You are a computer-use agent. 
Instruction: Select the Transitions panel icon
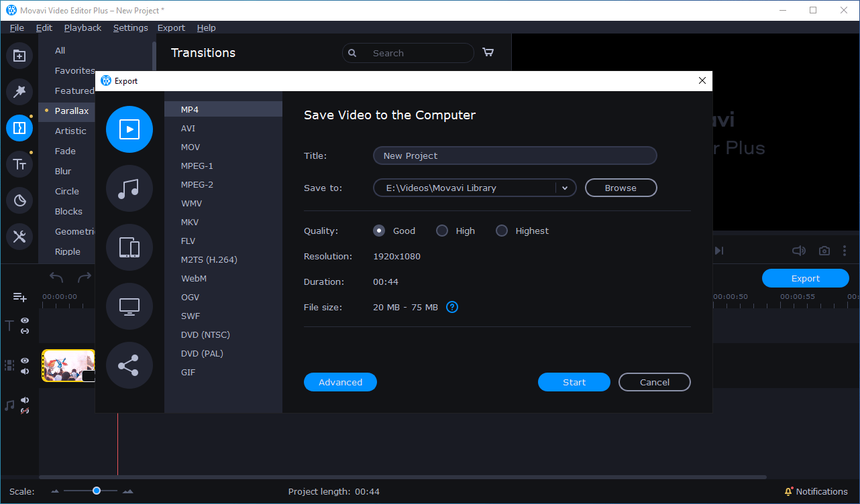pos(19,128)
